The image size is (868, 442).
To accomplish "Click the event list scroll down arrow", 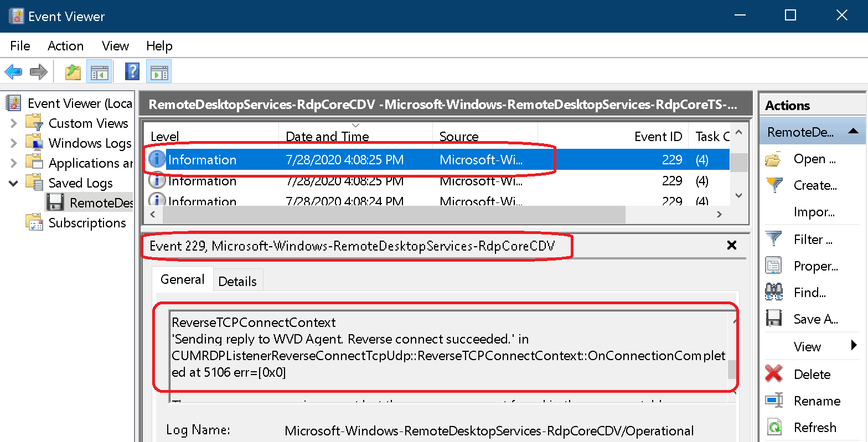I will (x=738, y=195).
